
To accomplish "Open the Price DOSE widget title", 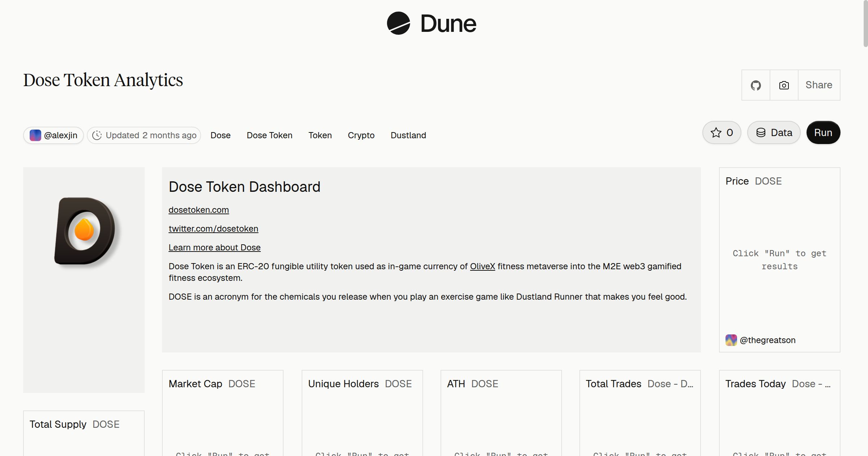I will pos(754,181).
